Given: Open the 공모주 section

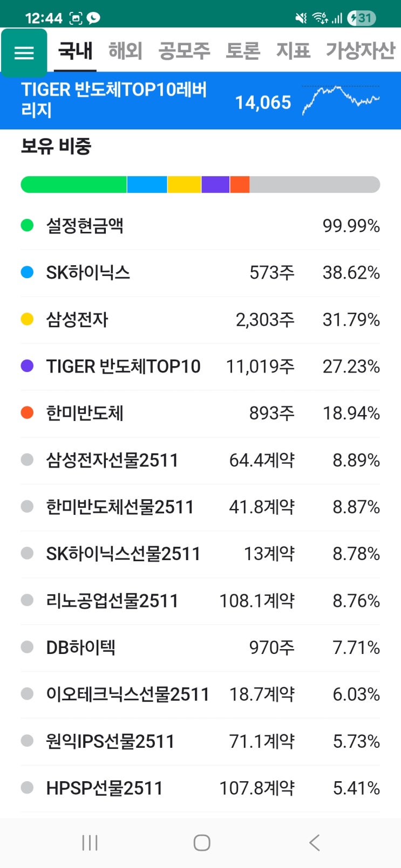Looking at the screenshot, I should (x=184, y=51).
